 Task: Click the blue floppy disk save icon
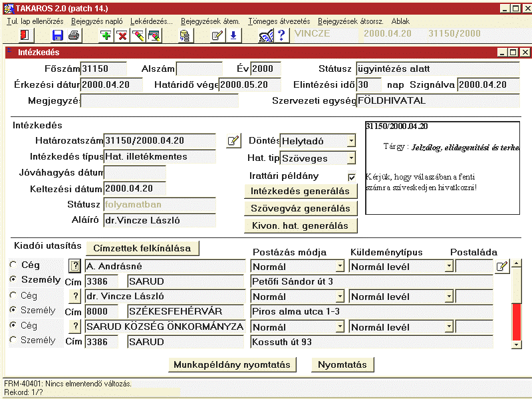click(x=57, y=35)
